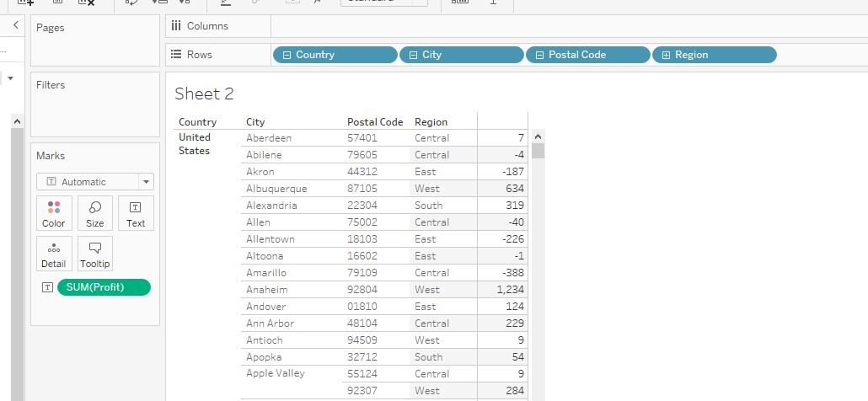Collapse the City pill level
The height and width of the screenshot is (401, 868).
(x=413, y=55)
